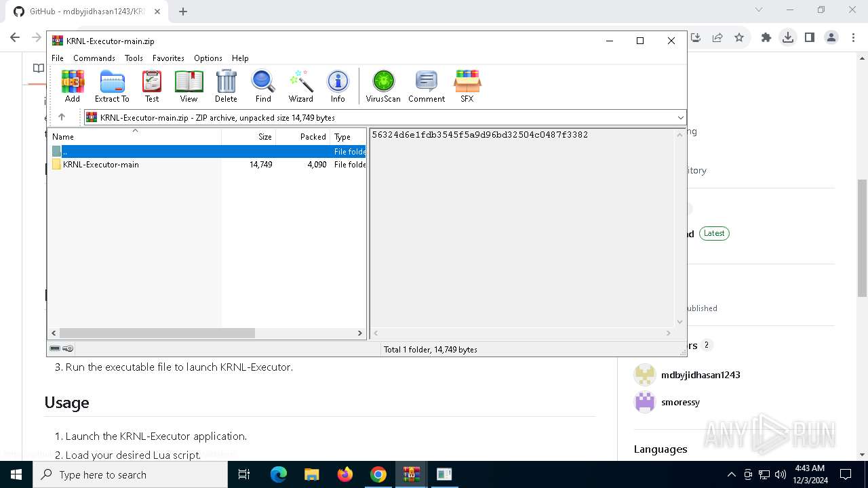
Task: Open Chrome extensions puzzle icon
Action: tap(766, 37)
